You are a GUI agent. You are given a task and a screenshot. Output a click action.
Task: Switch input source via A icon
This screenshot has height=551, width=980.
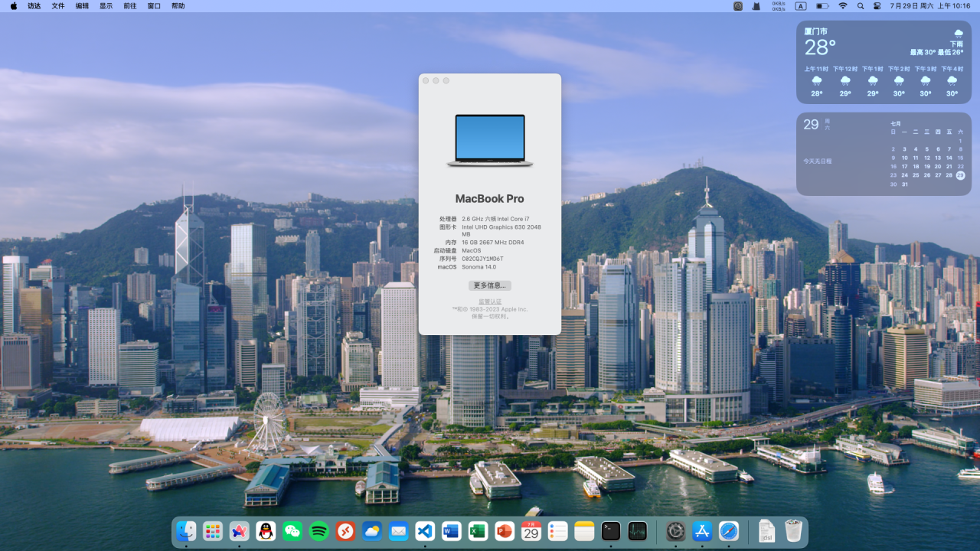coord(801,5)
